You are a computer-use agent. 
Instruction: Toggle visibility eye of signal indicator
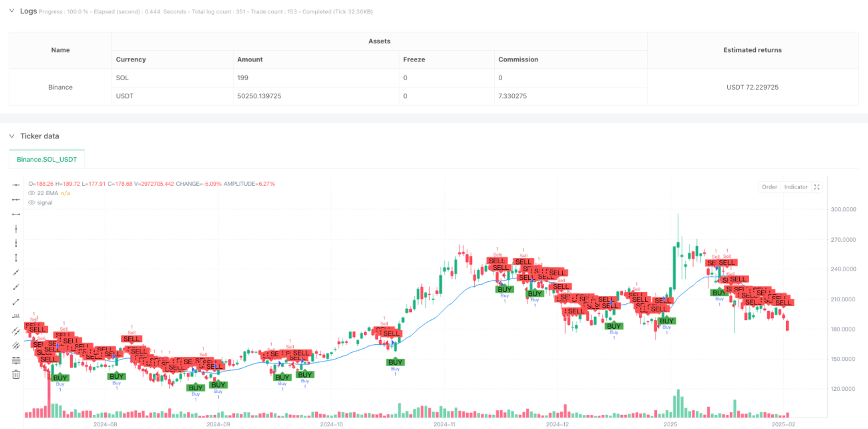point(31,202)
